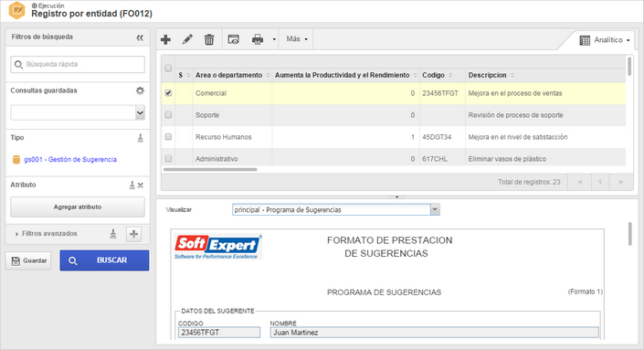Click the CODIGO field with 23456TFGT

point(219,333)
